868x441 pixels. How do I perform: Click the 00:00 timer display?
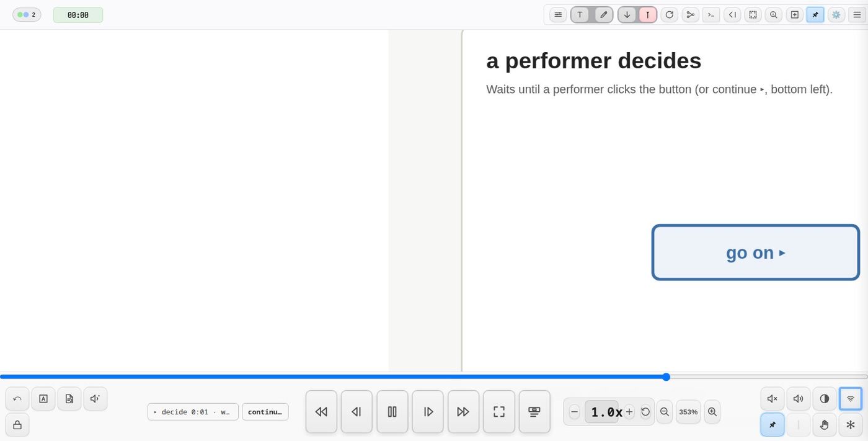(x=78, y=15)
